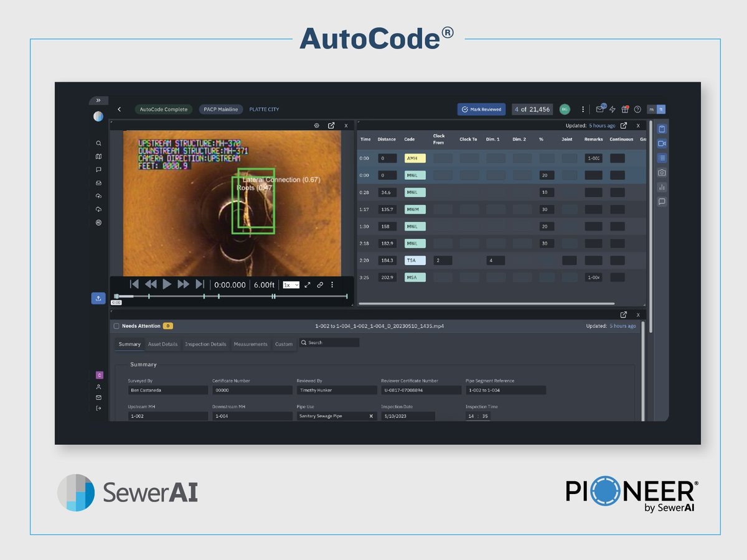
Task: Click the PACP Mainline pill
Action: click(x=221, y=110)
